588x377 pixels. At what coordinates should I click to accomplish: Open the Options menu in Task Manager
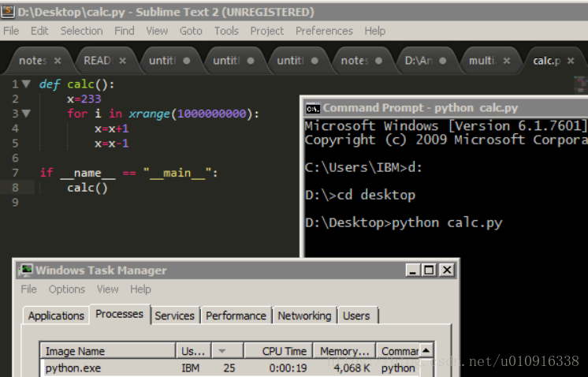[67, 289]
